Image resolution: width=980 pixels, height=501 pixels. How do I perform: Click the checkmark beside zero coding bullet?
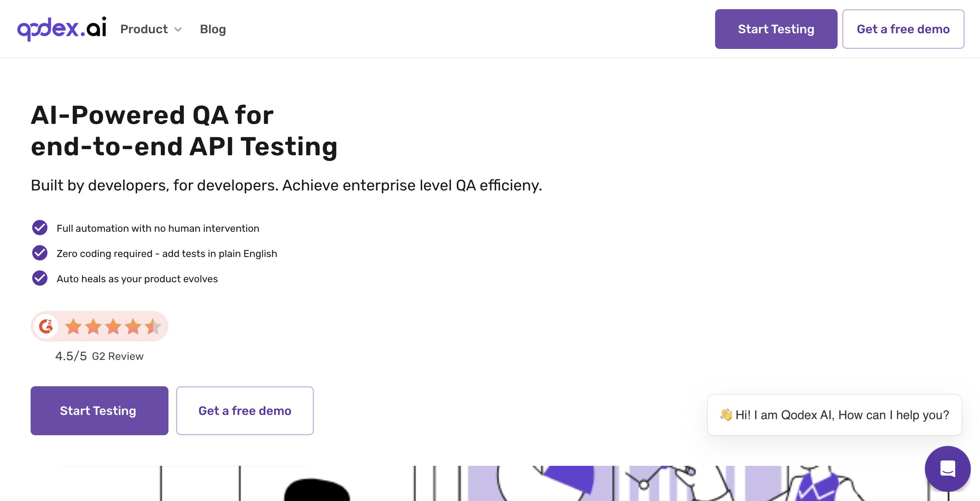39,253
